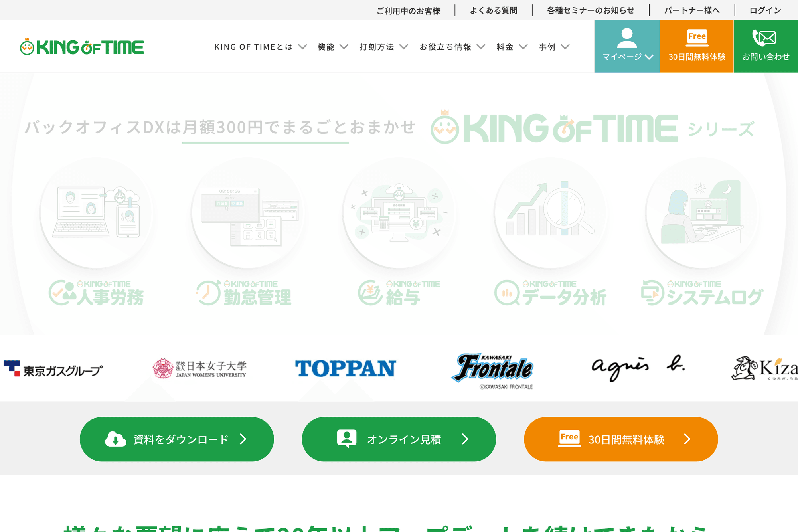Click the 東京ガスグループ logo

pyautogui.click(x=53, y=369)
